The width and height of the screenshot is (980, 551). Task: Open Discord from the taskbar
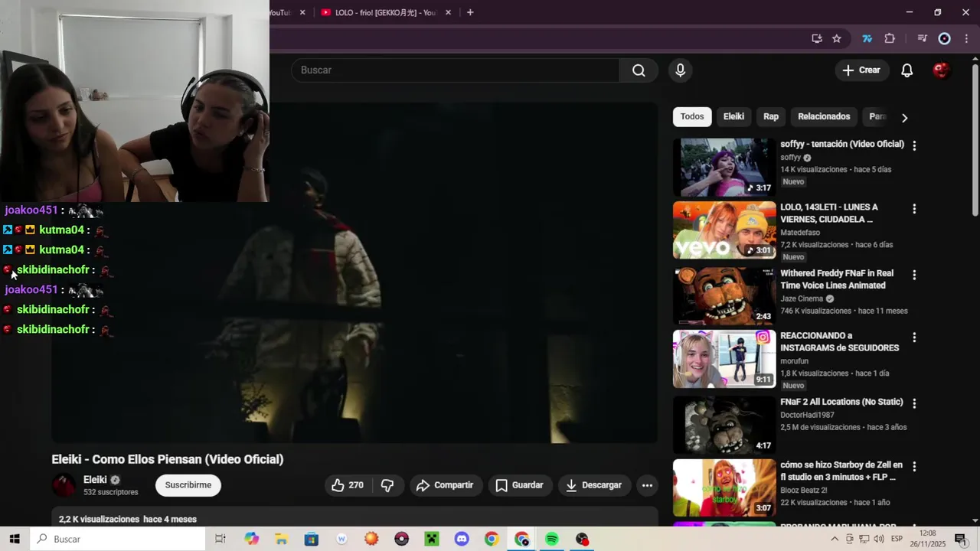(x=462, y=539)
